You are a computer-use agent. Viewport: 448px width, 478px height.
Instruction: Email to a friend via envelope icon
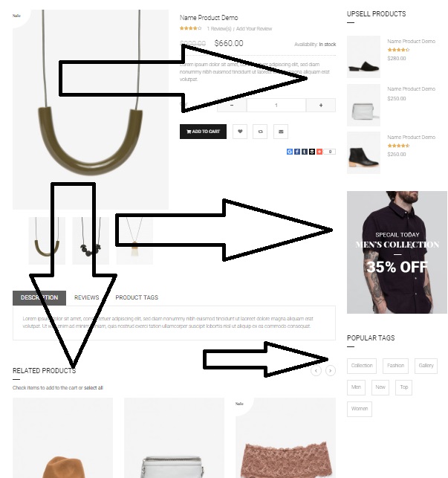[x=281, y=132]
